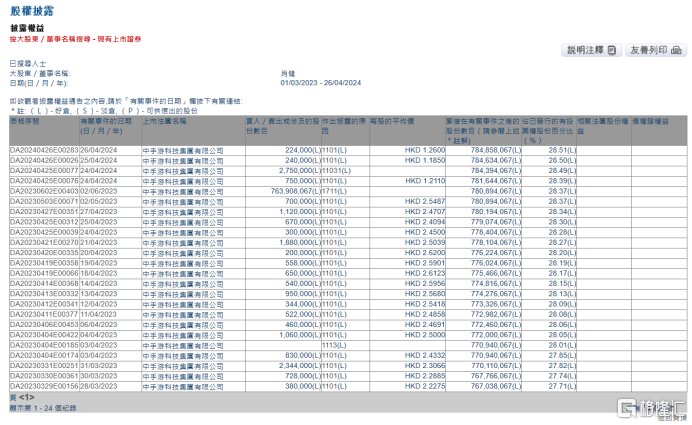Screen dimensions: 692x425
Task: Select percentage 27.71(L)
Action: [562, 386]
